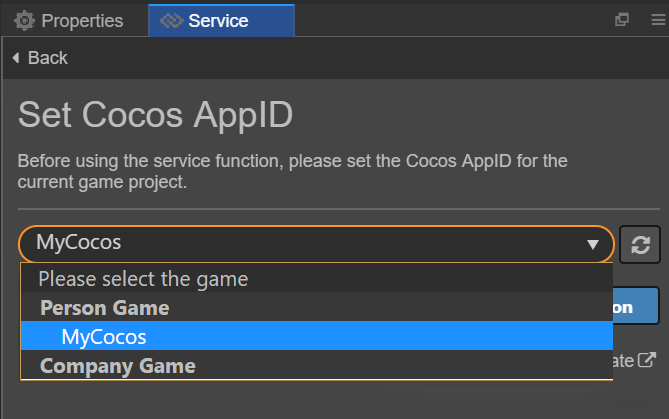Viewport: 669px width, 419px height.
Task: Click the dropdown arrow of the game selector
Action: pos(593,244)
